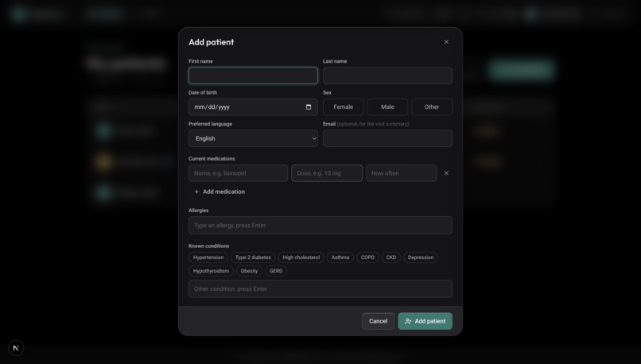The height and width of the screenshot is (364, 641).
Task: Toggle the CKD condition chip
Action: coord(391,258)
